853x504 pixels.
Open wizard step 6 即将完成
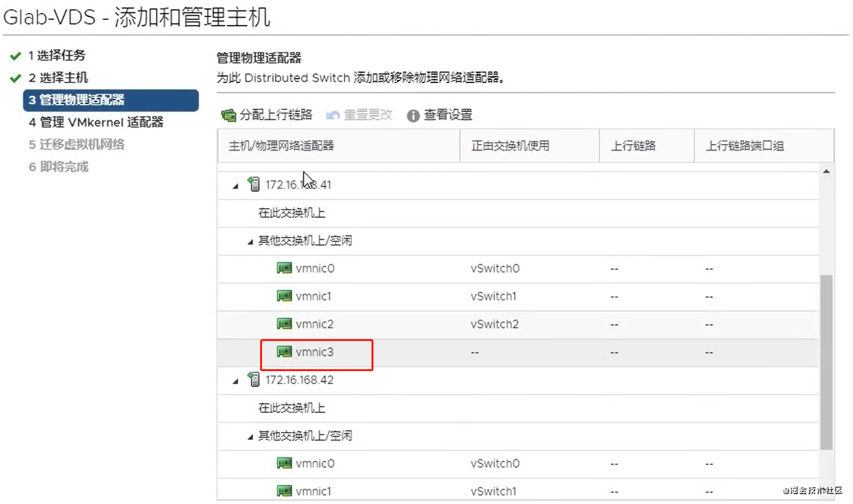[58, 167]
